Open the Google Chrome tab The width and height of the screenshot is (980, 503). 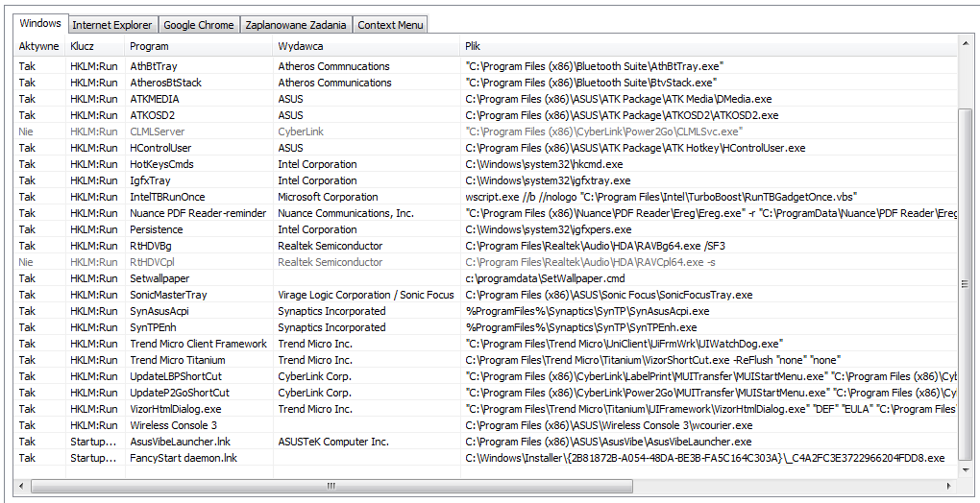click(x=198, y=25)
